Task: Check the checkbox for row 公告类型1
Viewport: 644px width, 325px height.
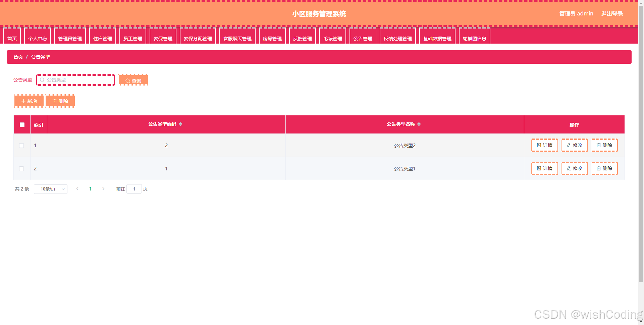Action: coord(21,169)
